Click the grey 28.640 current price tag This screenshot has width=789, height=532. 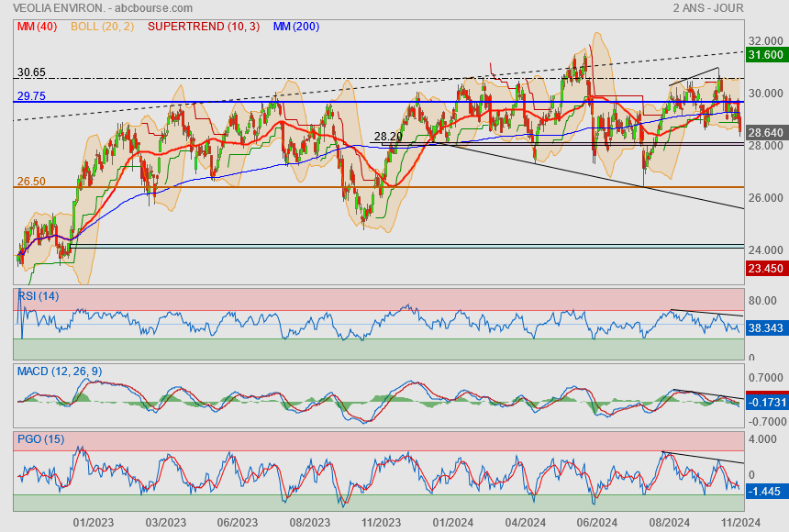767,133
